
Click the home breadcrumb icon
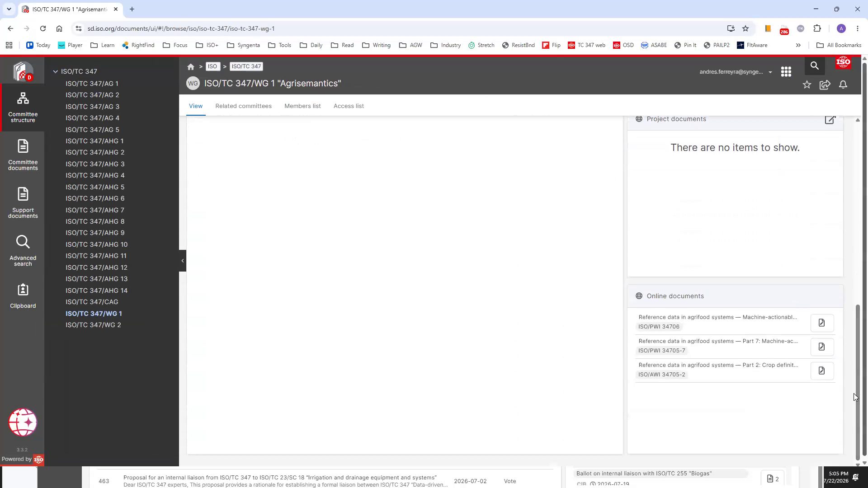191,67
